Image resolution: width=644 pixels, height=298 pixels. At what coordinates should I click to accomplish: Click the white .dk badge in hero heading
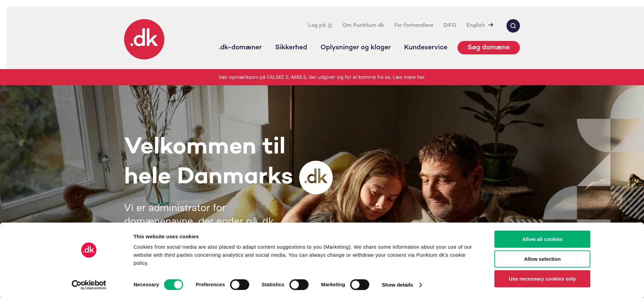(316, 178)
